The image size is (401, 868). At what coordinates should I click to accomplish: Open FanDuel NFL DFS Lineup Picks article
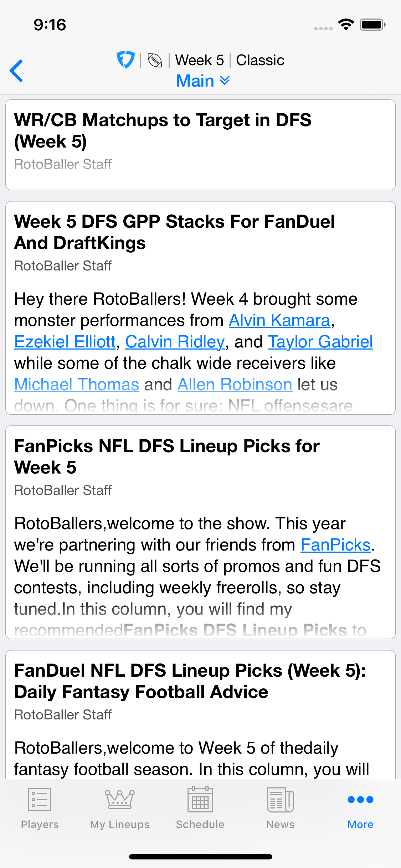190,681
